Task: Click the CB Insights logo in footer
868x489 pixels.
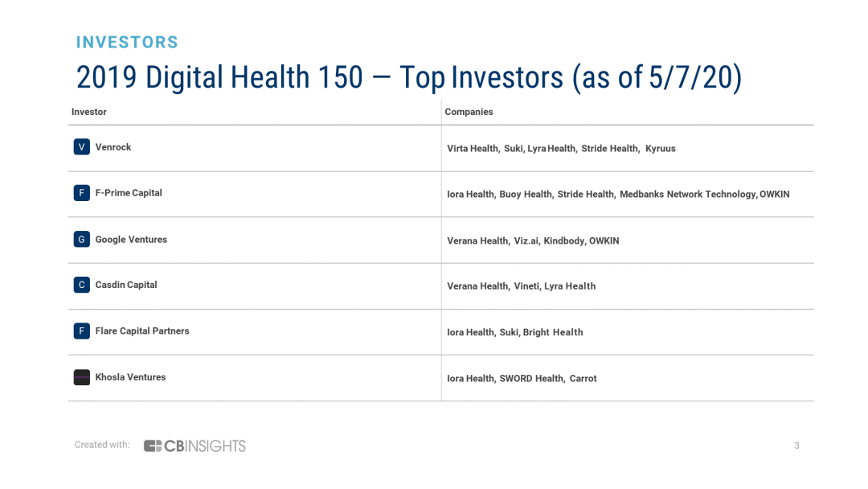Action: (x=194, y=446)
